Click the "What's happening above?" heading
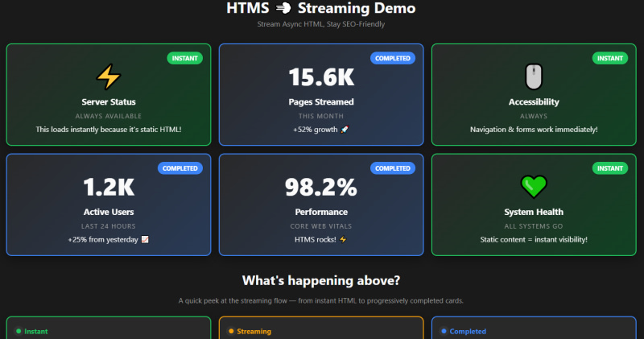Image resolution: width=644 pixels, height=339 pixels. click(321, 280)
